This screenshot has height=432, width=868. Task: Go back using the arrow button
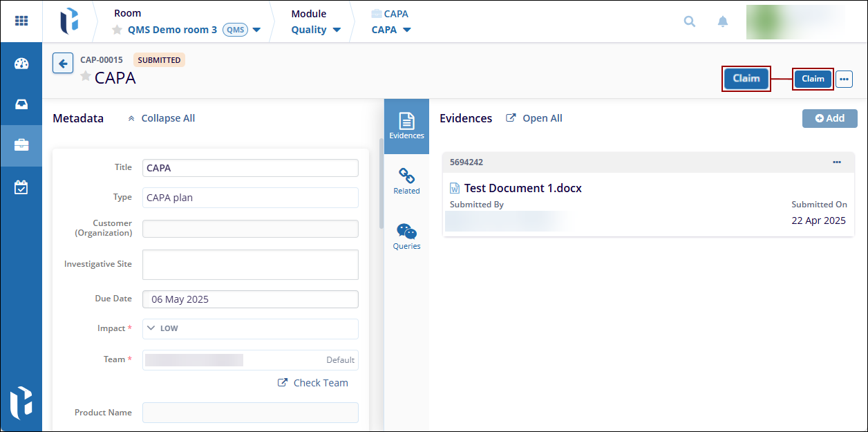coord(63,64)
